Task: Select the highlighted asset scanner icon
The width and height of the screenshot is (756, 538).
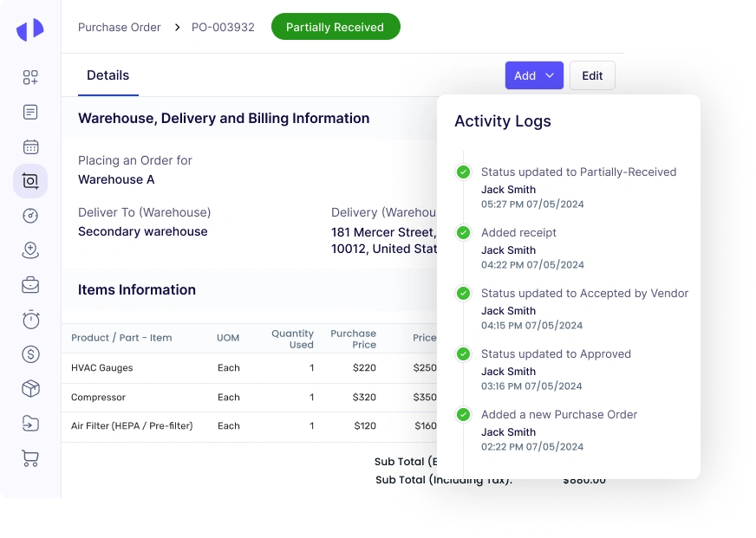Action: tap(30, 181)
